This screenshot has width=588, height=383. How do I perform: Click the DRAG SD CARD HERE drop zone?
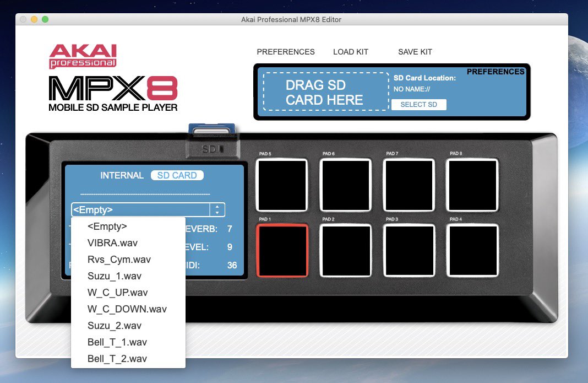(x=326, y=92)
